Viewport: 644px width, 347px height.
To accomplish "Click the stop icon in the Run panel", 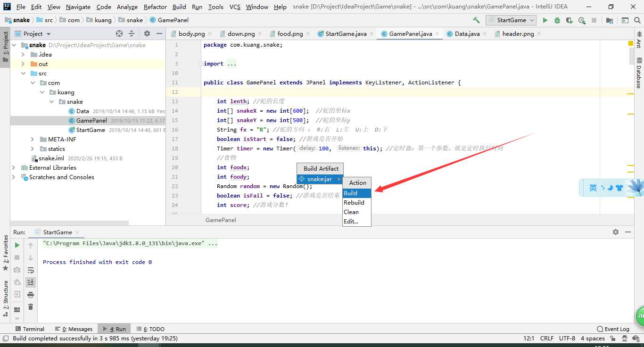I will tap(17, 257).
